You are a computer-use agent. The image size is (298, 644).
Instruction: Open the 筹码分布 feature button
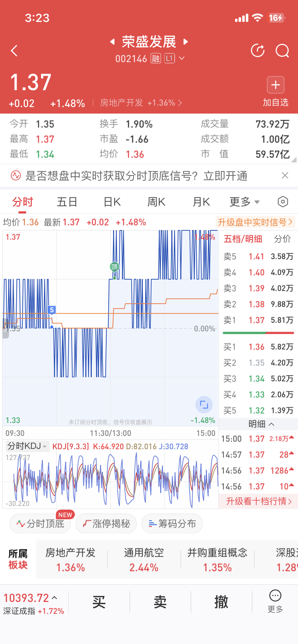(x=172, y=524)
